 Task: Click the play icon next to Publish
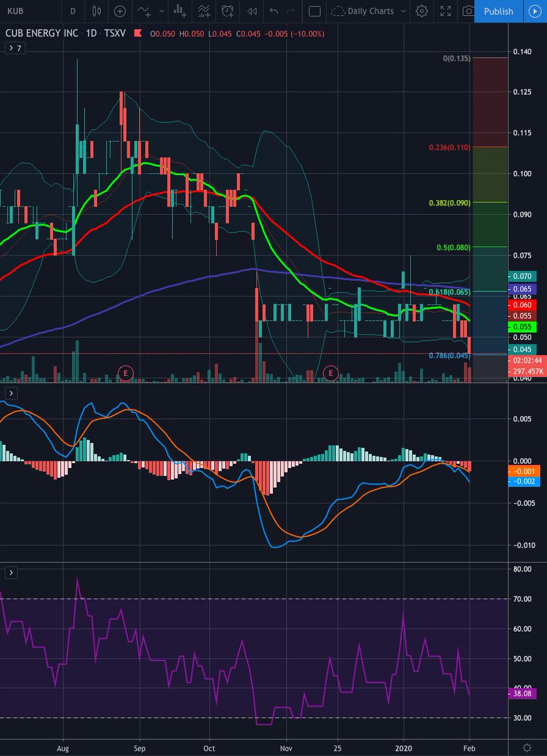pos(534,11)
